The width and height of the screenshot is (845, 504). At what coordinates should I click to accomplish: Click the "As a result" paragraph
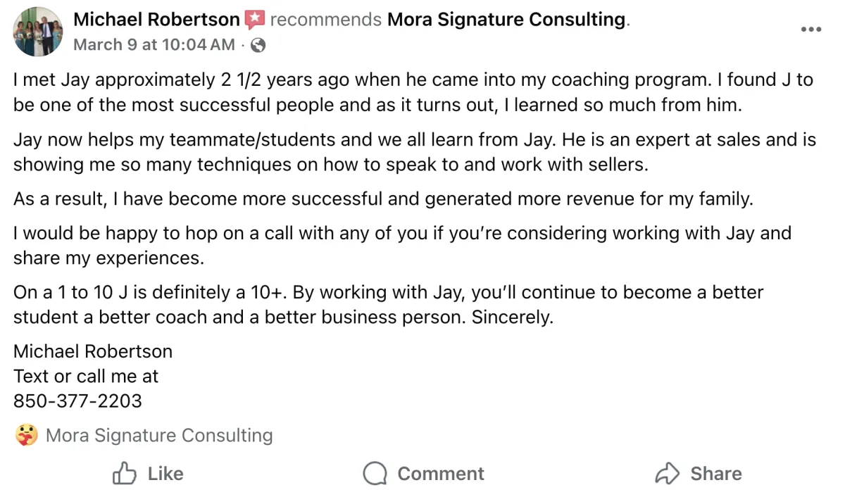pyautogui.click(x=383, y=199)
